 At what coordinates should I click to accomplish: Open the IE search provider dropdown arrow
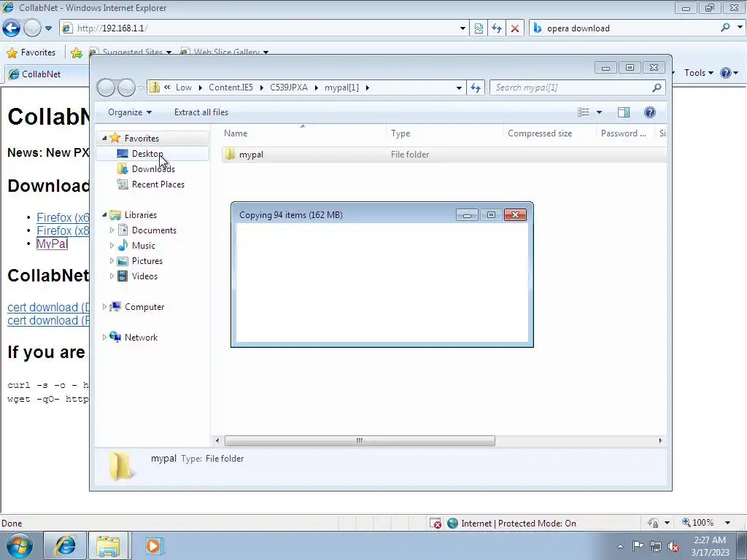click(x=740, y=28)
